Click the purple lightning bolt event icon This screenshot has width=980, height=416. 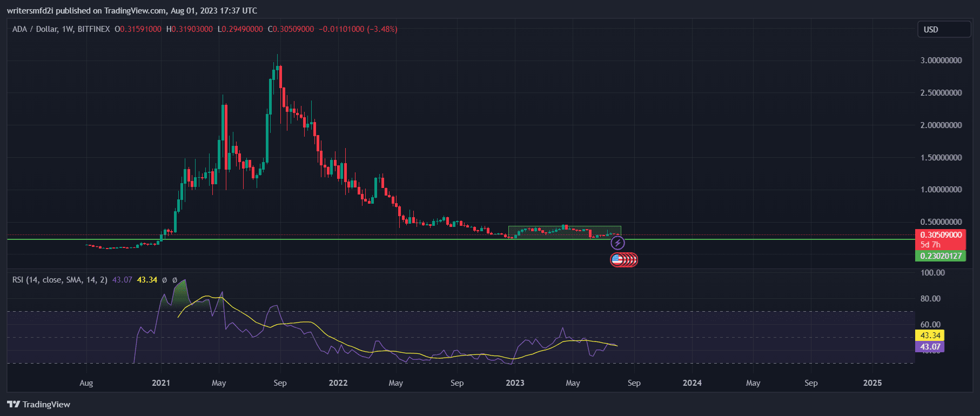pyautogui.click(x=617, y=243)
